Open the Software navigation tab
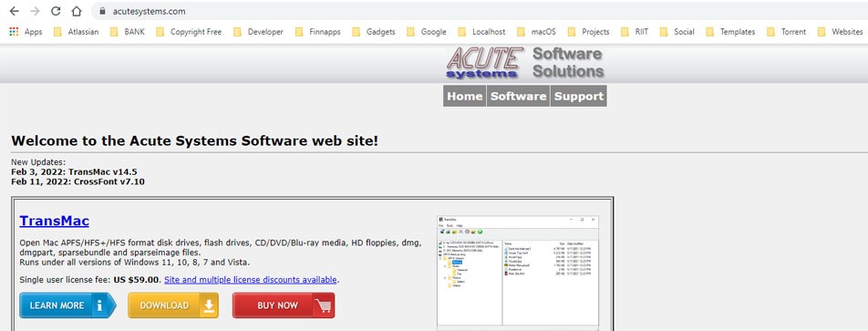This screenshot has width=868, height=331. click(x=518, y=96)
